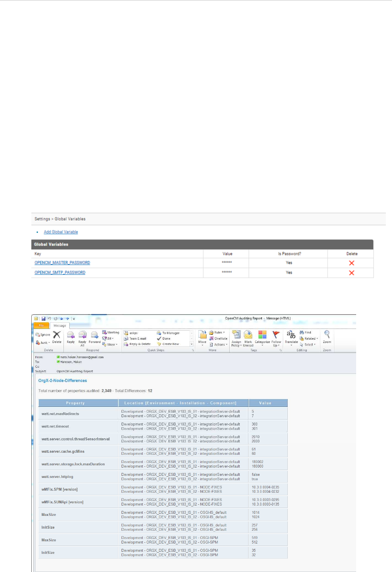This screenshot has width=392, height=572.
Task: Select the watt.net.timeout property
Action: click(x=55, y=426)
